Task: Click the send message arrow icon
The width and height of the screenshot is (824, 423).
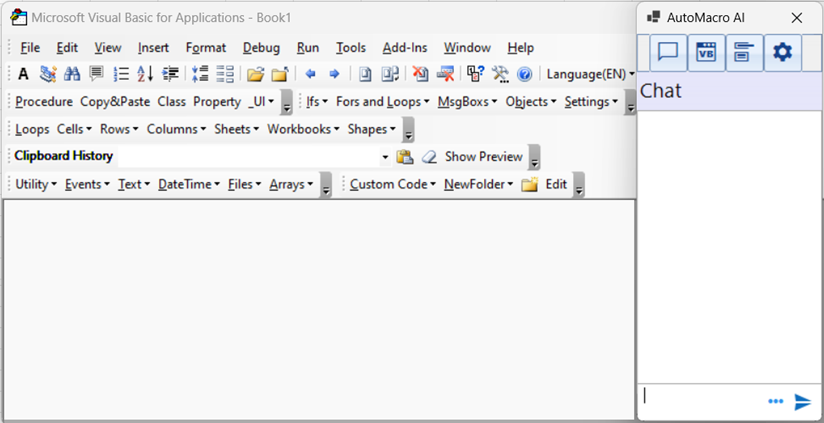Action: (802, 402)
